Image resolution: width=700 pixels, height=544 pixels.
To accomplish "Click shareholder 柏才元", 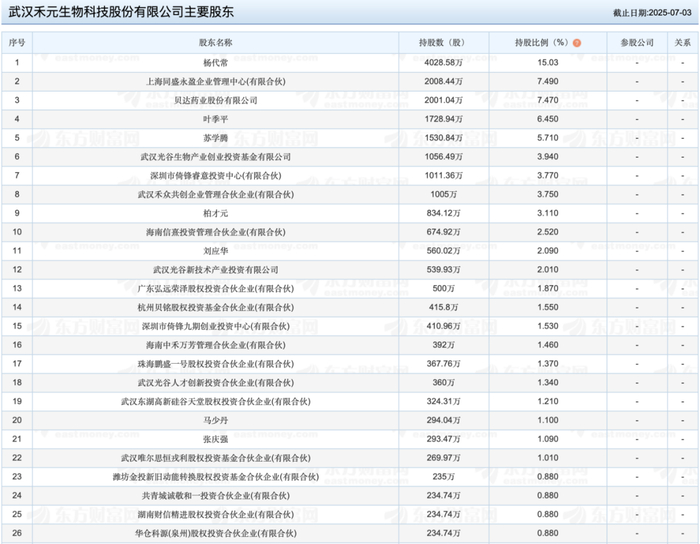I will point(215,213).
